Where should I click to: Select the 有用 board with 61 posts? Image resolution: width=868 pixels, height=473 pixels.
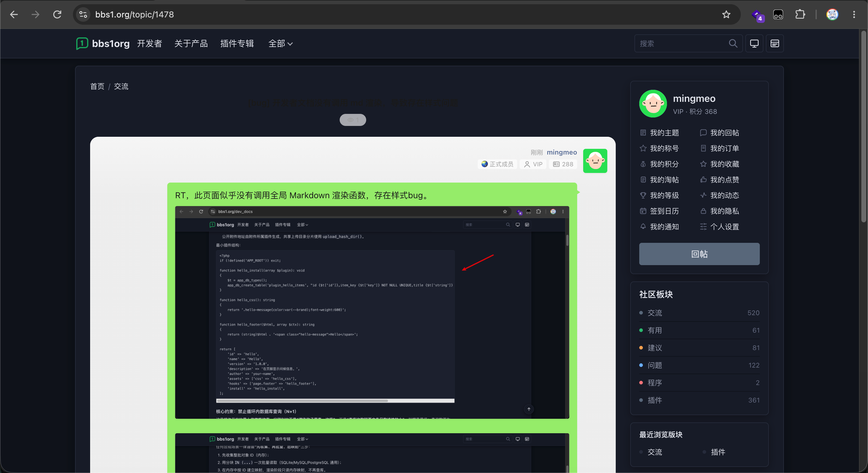pos(699,330)
